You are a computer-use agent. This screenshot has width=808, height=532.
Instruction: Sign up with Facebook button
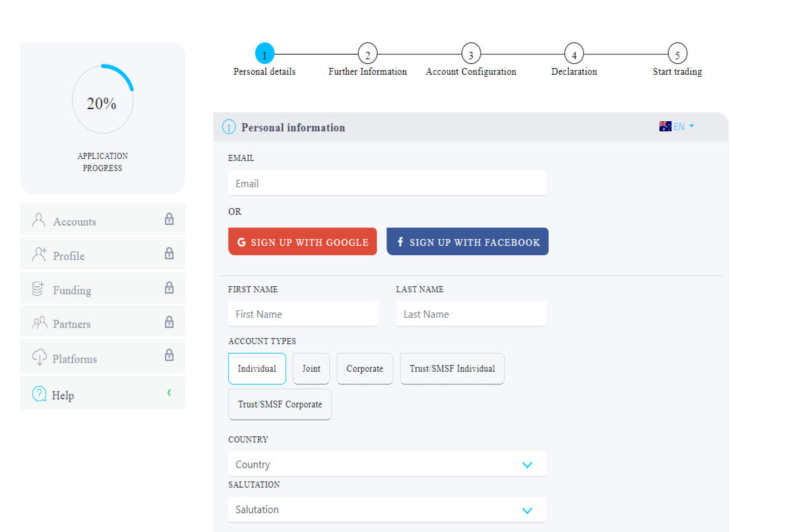pos(467,242)
